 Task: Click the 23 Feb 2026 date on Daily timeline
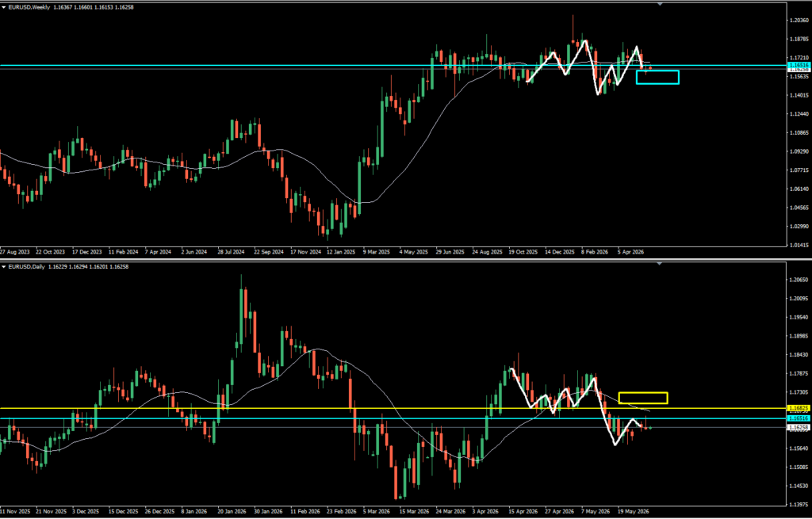[341, 511]
